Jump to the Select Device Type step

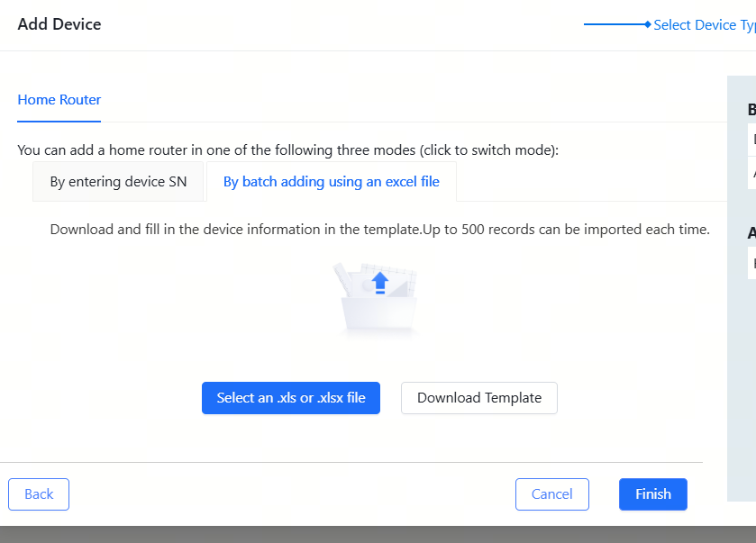click(x=704, y=25)
